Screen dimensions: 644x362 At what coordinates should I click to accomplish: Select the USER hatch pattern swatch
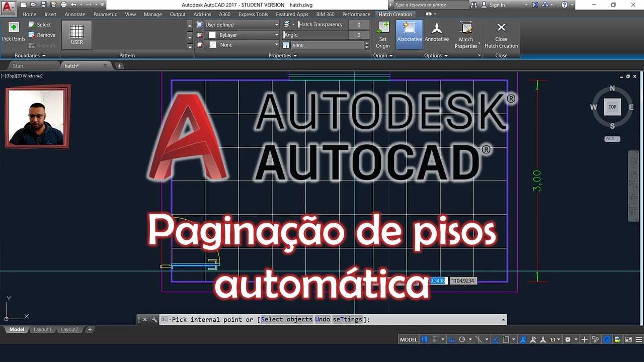77,34
